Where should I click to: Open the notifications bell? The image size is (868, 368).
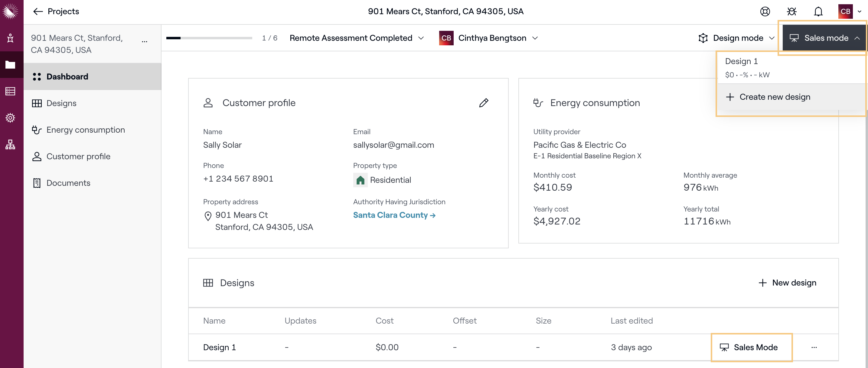[818, 11]
